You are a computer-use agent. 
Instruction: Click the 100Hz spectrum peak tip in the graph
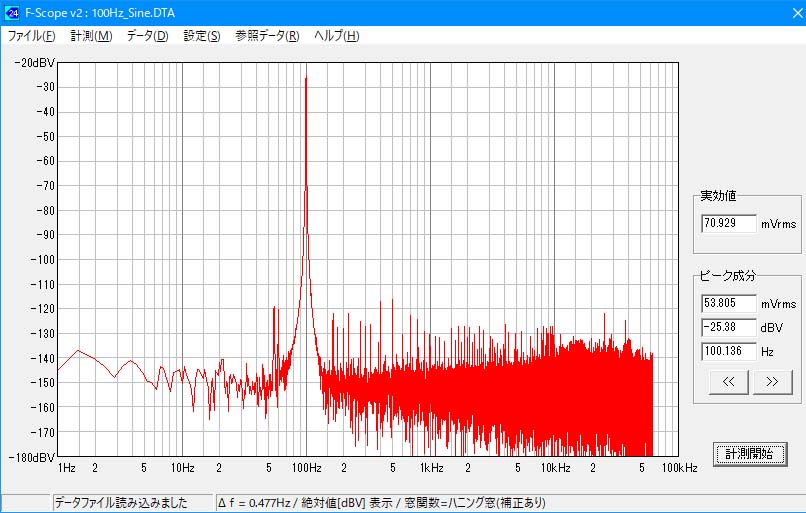[x=306, y=78]
